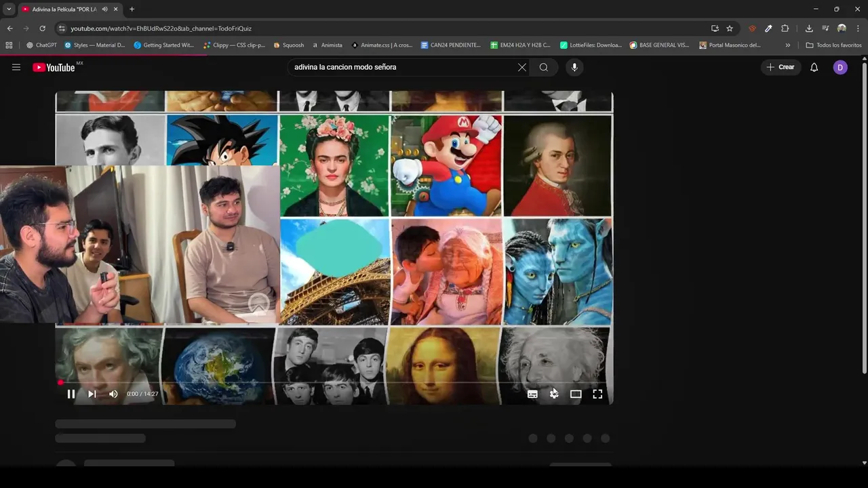
Task: Search with voice using the microphone
Action: point(574,67)
